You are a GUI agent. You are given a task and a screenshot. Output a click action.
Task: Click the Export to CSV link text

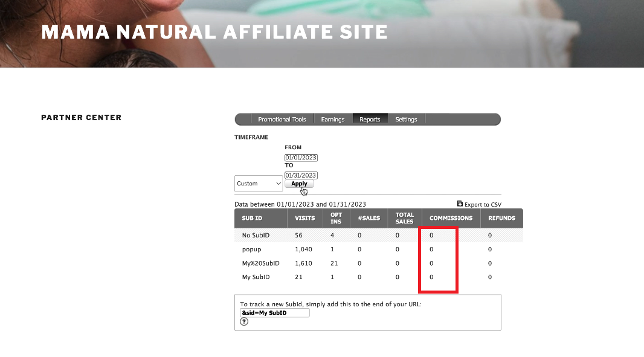[x=483, y=205]
